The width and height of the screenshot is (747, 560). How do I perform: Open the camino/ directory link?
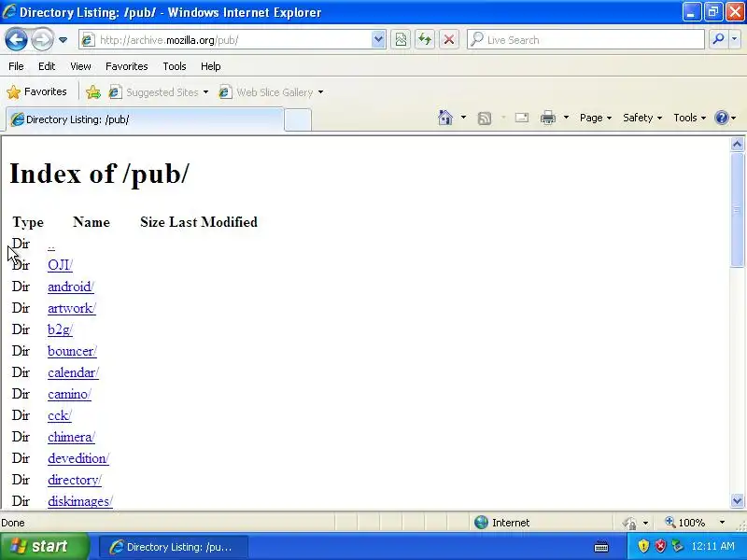coord(69,394)
